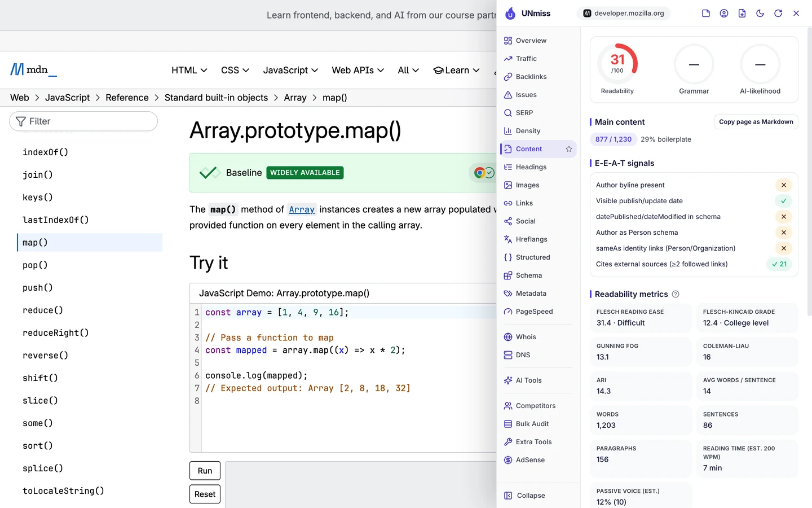Open the AdSense section

click(x=538, y=460)
